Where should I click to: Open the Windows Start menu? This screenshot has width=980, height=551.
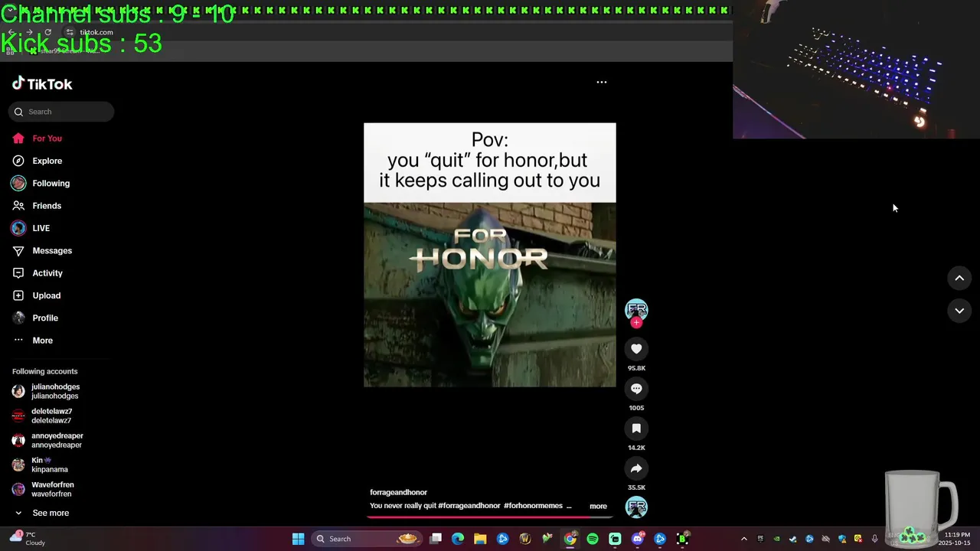tap(298, 539)
